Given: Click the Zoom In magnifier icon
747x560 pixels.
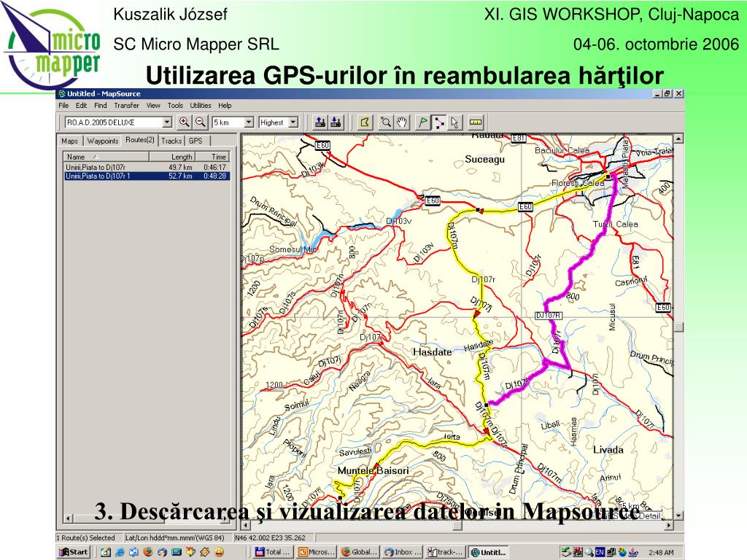Looking at the screenshot, I should click(x=184, y=122).
